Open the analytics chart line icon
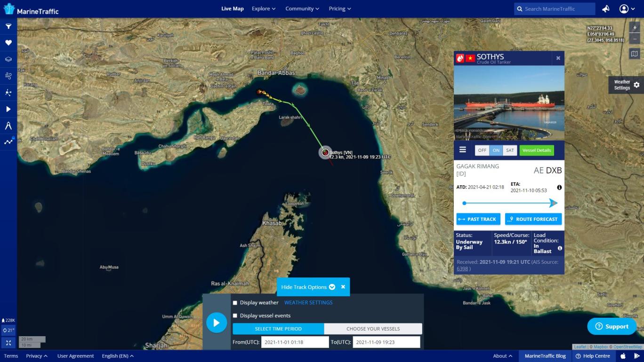 click(x=8, y=142)
